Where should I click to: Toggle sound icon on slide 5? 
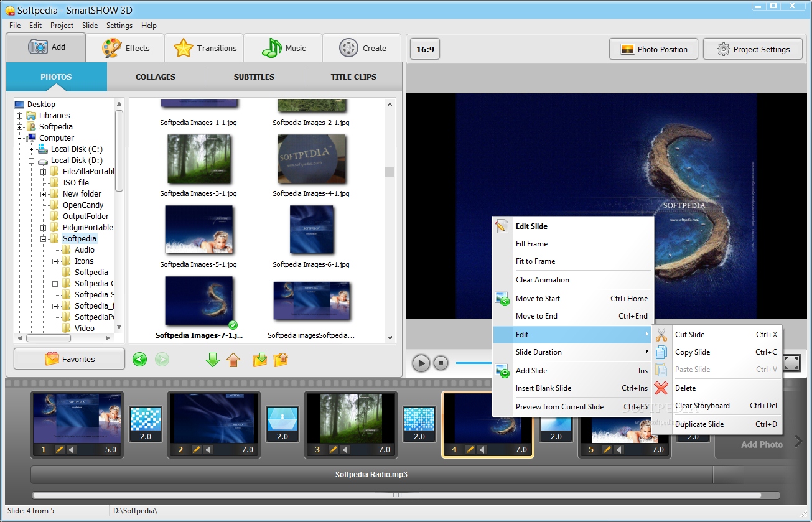(x=619, y=449)
